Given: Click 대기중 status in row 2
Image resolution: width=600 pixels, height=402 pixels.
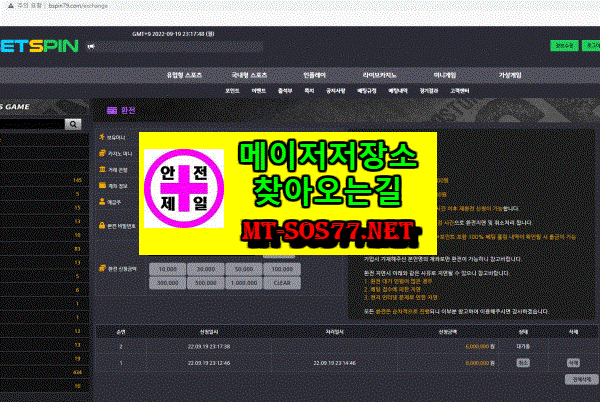Looking at the screenshot, I should 523,346.
